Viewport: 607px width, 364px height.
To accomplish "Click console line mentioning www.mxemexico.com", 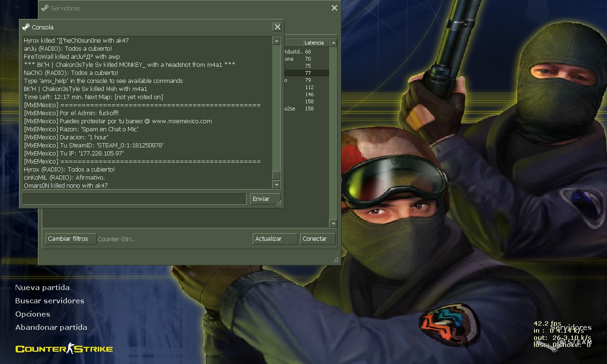I will pyautogui.click(x=118, y=121).
